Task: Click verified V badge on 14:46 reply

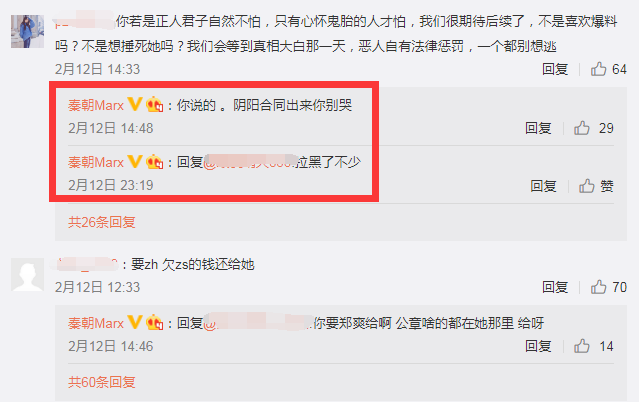Action: 135,322
